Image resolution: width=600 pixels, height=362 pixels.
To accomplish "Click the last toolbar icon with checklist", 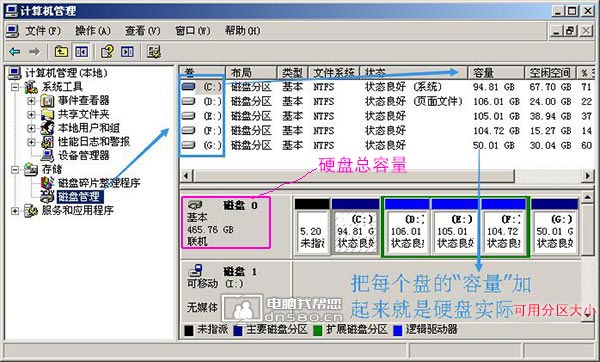I will click(154, 51).
